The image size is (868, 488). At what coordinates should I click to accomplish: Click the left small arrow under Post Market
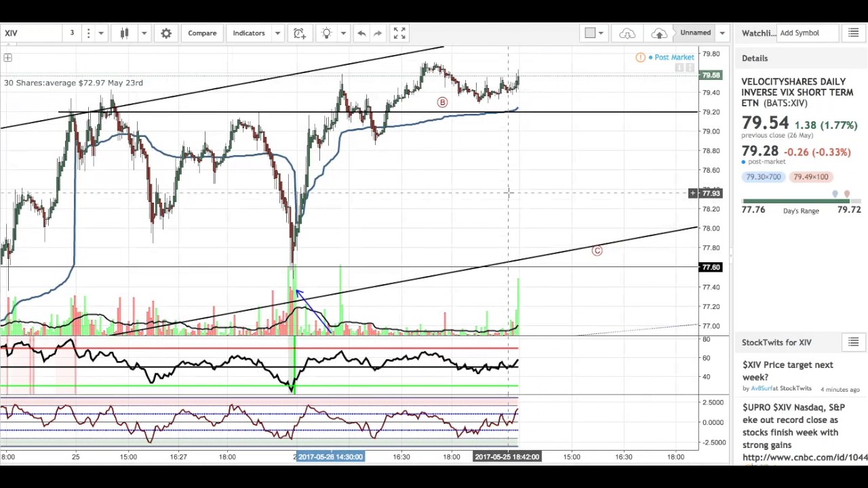[x=681, y=68]
